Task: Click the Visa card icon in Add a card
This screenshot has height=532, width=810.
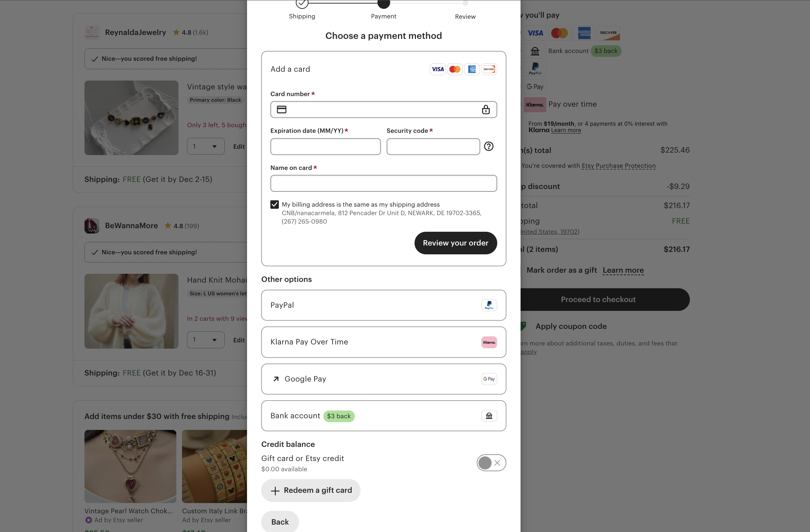Action: (438, 69)
